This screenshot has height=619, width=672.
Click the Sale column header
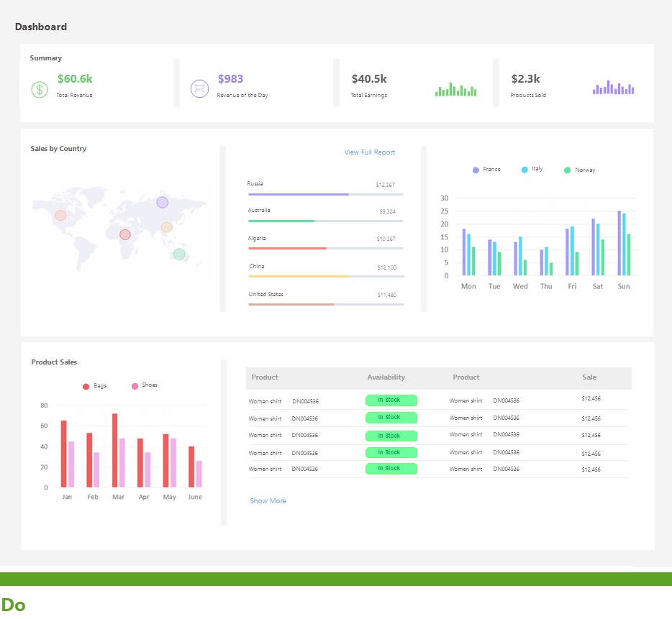click(x=589, y=377)
